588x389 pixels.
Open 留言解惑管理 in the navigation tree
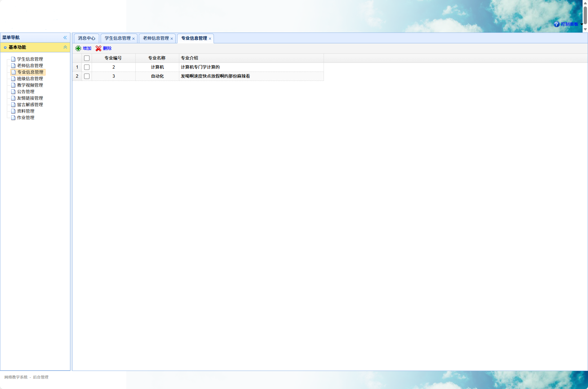click(30, 105)
